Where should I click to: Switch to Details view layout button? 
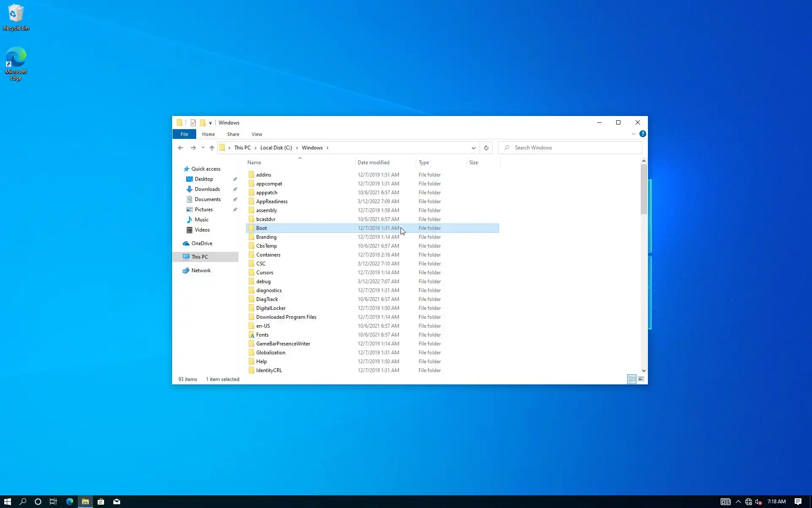click(631, 379)
